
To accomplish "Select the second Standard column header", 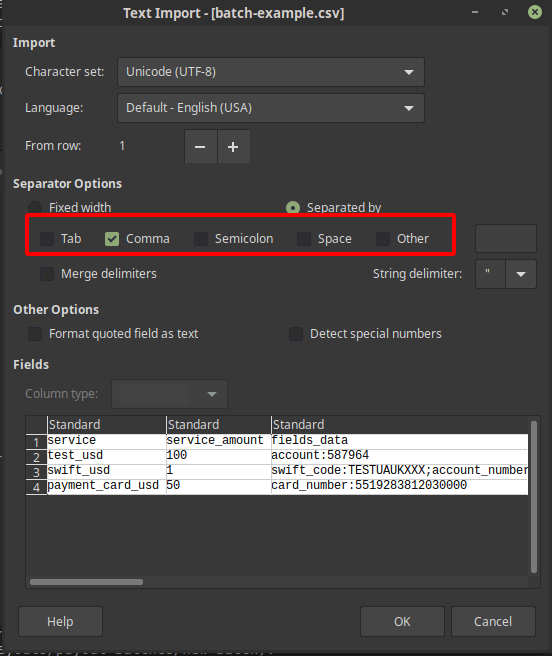I will click(x=218, y=425).
